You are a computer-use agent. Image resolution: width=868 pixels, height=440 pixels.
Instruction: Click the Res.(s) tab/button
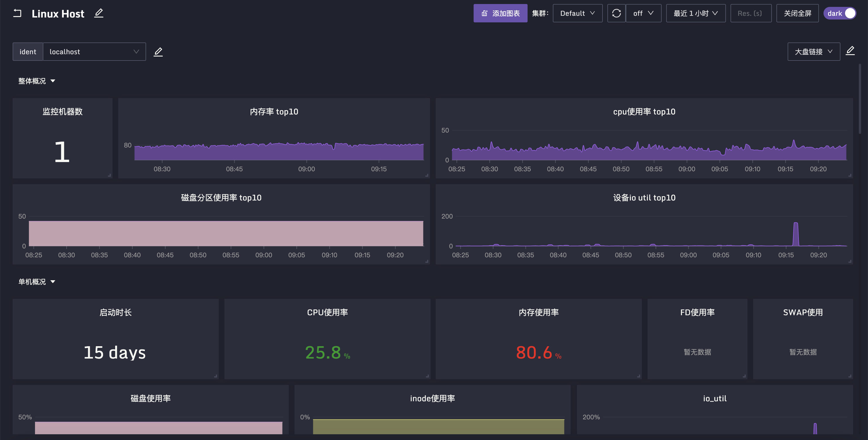(751, 13)
